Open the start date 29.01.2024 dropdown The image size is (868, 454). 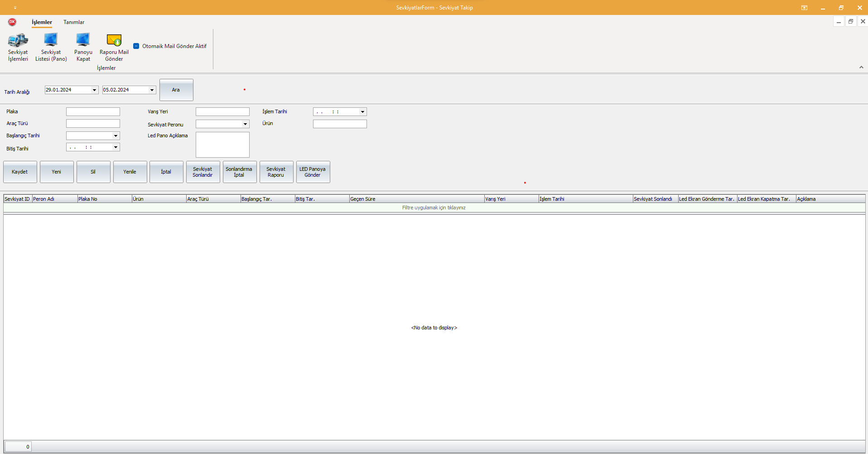[94, 90]
